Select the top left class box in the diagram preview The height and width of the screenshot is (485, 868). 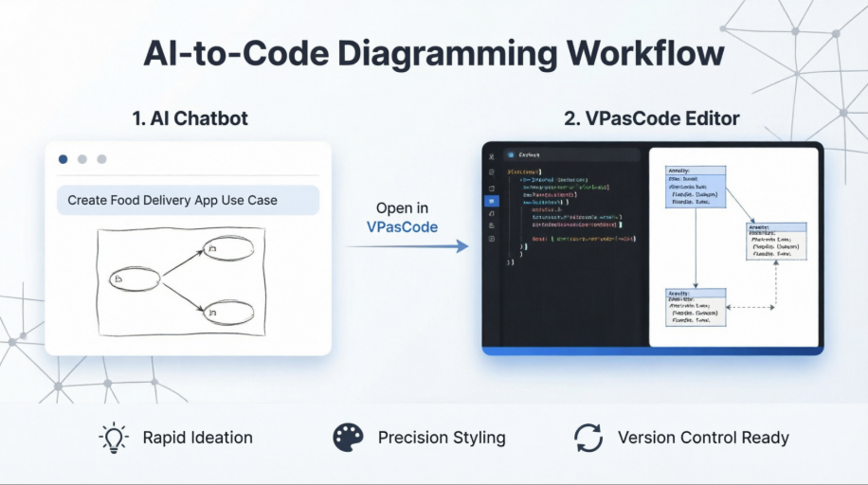696,187
